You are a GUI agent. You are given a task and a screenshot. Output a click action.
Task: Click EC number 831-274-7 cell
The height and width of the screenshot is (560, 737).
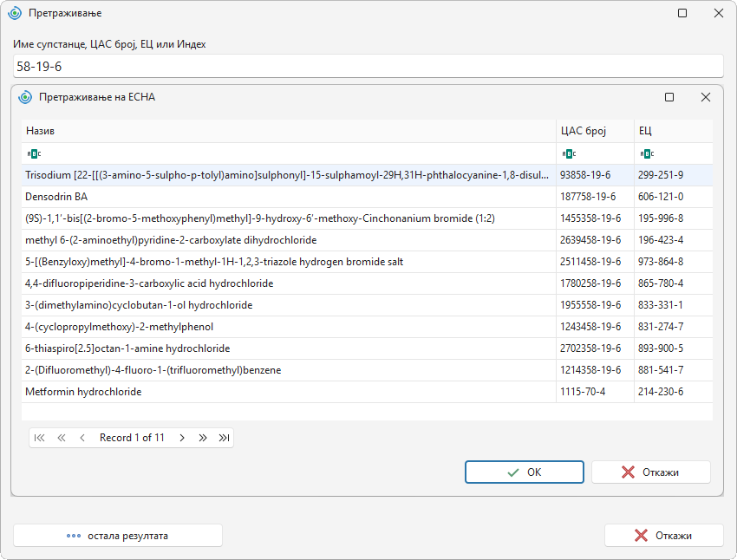[674, 327]
